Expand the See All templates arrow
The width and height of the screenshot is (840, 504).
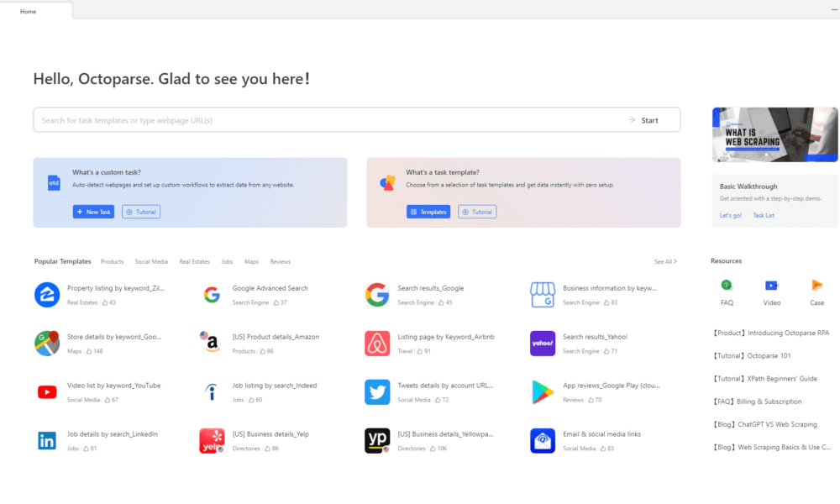tap(675, 262)
